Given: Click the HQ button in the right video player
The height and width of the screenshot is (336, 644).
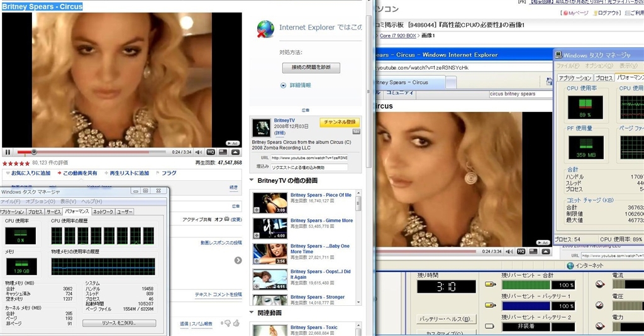Looking at the screenshot, I should point(521,251).
